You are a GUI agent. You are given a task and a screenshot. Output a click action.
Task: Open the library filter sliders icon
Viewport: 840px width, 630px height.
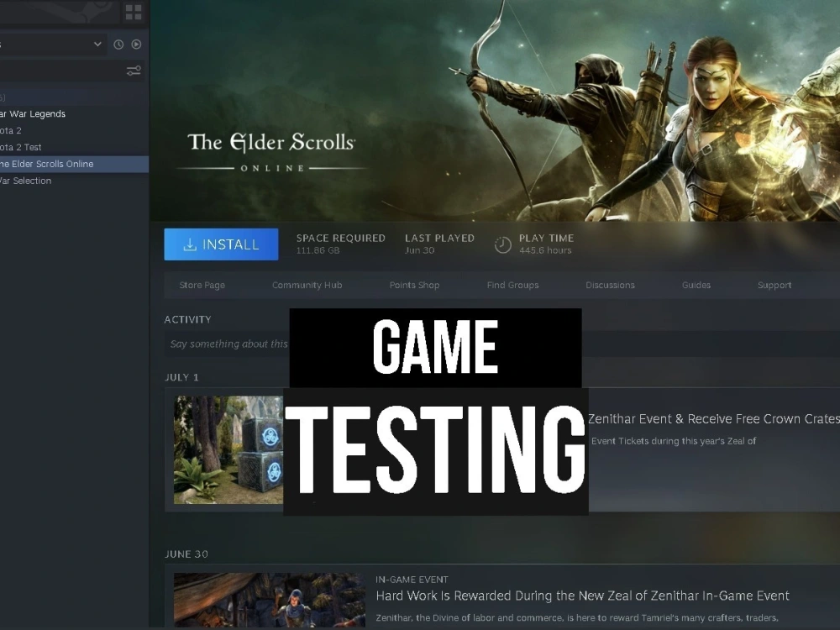coord(134,71)
